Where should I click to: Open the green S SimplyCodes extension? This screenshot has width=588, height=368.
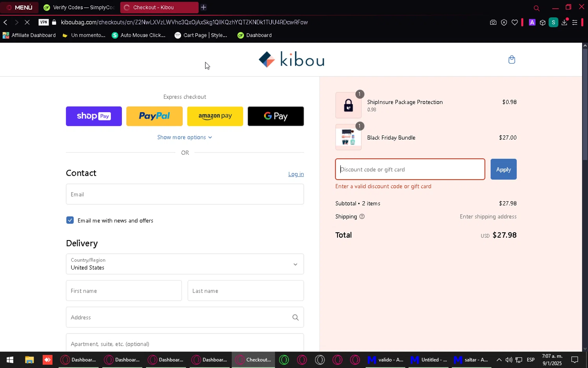tap(553, 22)
